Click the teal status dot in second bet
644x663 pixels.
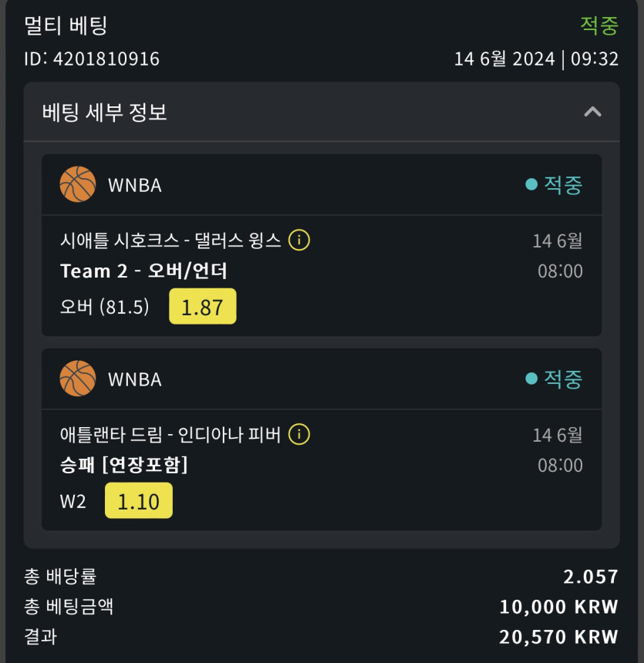coord(531,379)
